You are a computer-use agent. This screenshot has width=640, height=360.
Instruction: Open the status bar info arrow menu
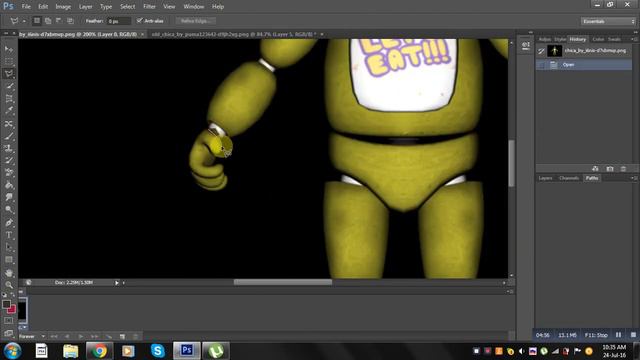(117, 282)
